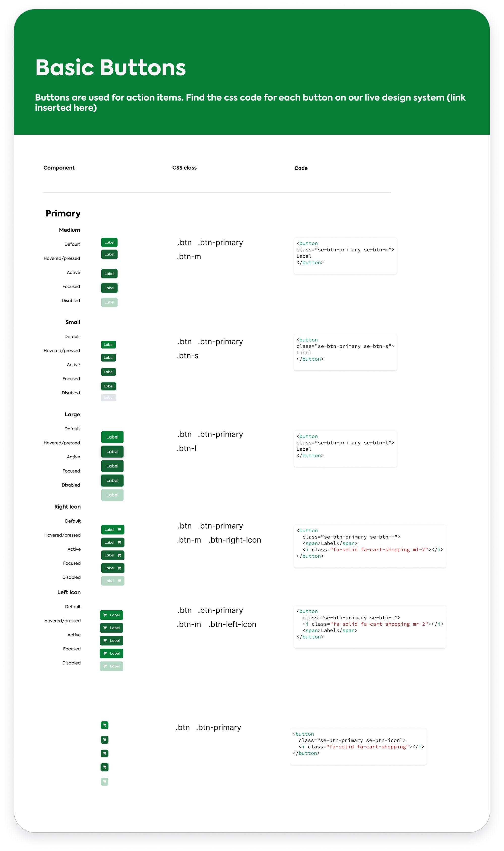Viewport: 504px width, 851px height.
Task: Click the Component column header
Action: pyautogui.click(x=59, y=168)
